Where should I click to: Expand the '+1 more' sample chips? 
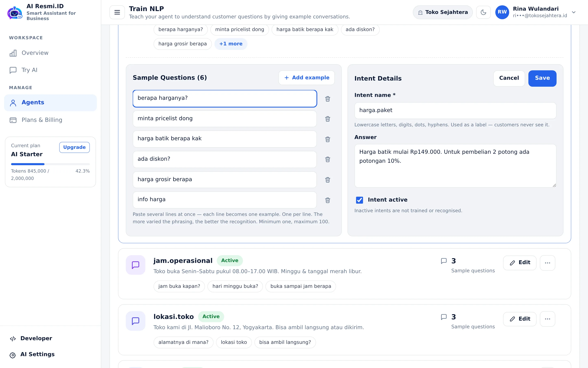tap(231, 44)
